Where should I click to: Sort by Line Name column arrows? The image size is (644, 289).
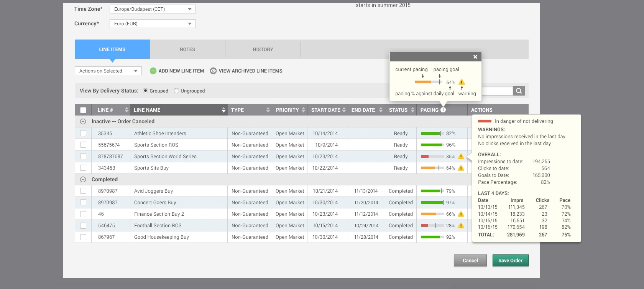tap(223, 110)
